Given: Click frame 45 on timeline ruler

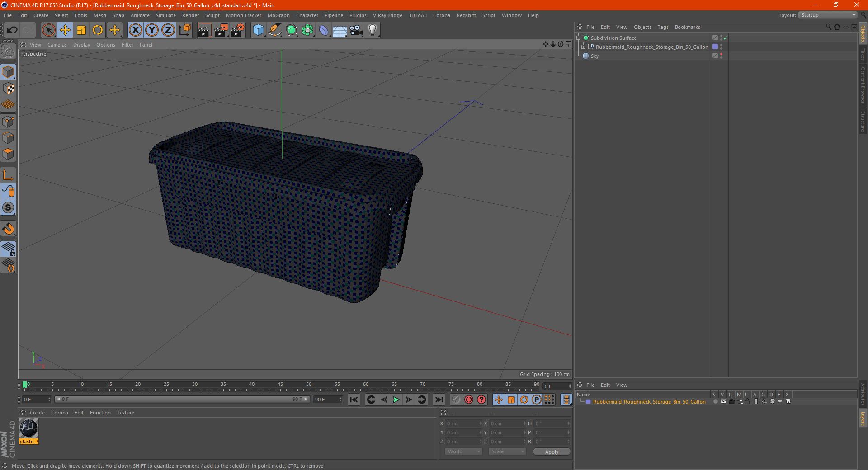Looking at the screenshot, I should pos(280,385).
